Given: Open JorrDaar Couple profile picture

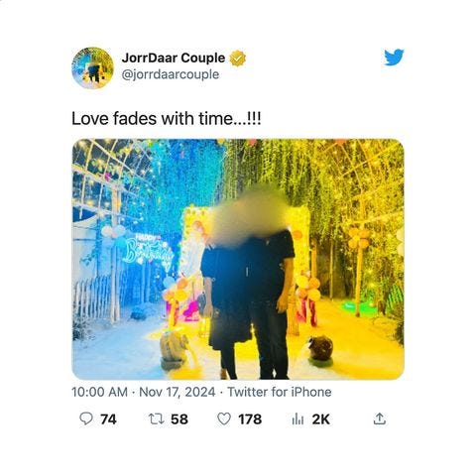Looking at the screenshot, I should tap(93, 67).
